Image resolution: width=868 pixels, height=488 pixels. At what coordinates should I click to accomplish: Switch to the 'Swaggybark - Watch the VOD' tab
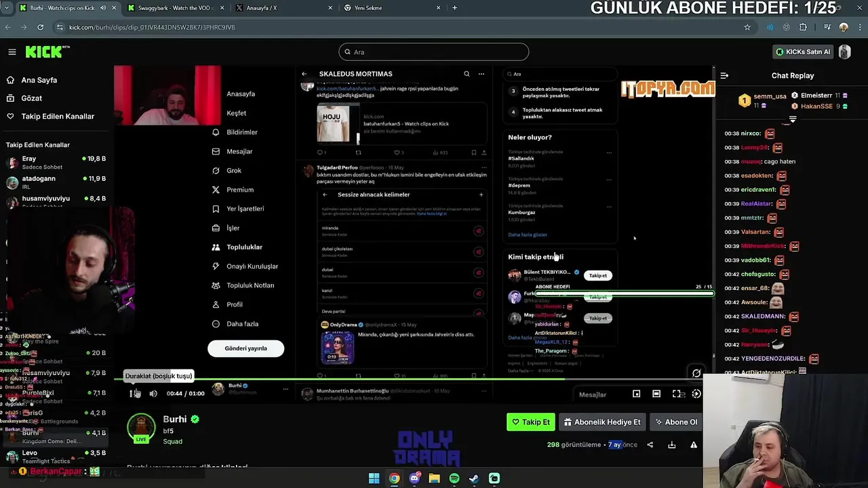point(176,8)
